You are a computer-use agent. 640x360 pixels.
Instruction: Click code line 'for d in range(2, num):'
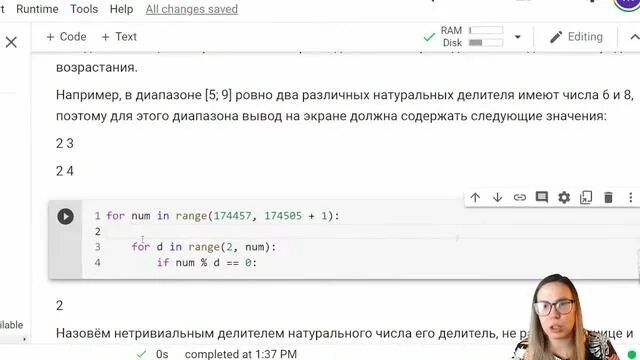pyautogui.click(x=204, y=247)
